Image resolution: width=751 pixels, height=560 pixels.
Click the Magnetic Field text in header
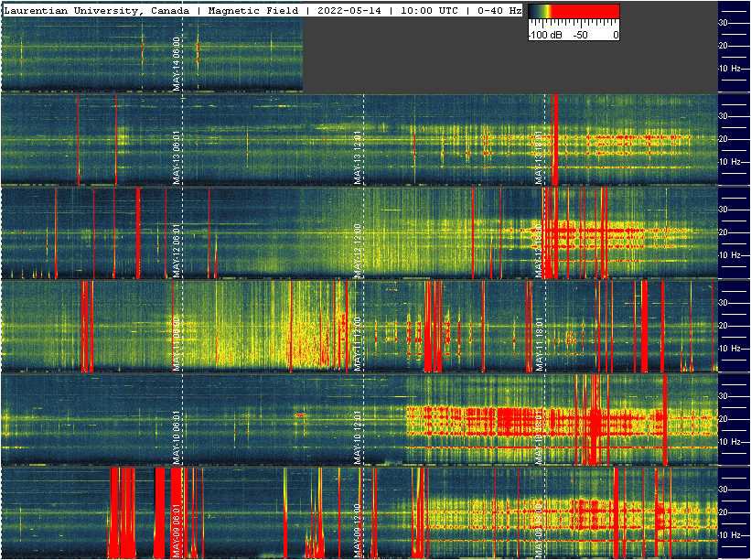(259, 10)
